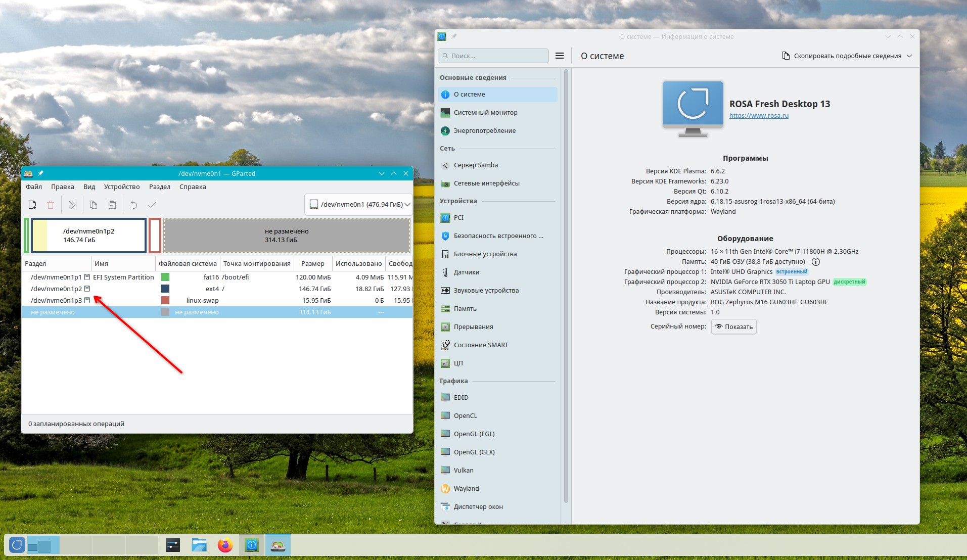This screenshot has width=967, height=560.
Task: Switch to Info Center via its taskbar icon
Action: point(252,545)
